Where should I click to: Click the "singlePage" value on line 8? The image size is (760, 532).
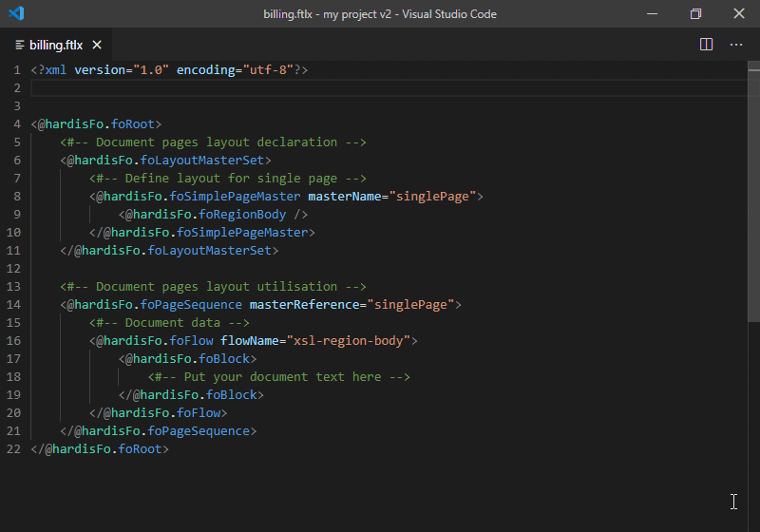coord(432,197)
